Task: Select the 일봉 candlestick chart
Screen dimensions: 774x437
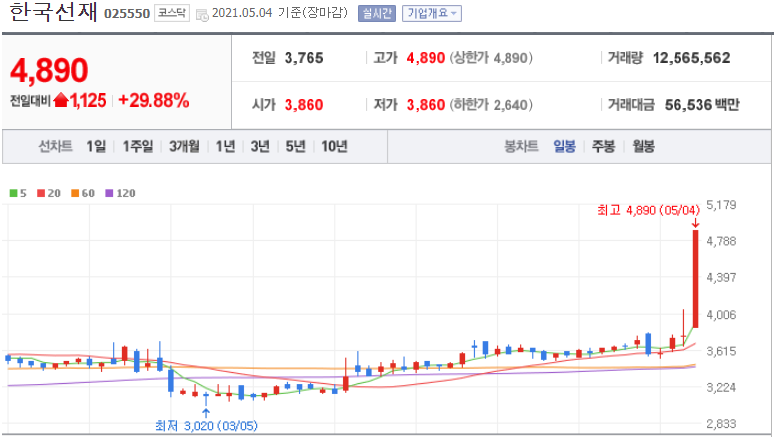Action: coord(564,146)
